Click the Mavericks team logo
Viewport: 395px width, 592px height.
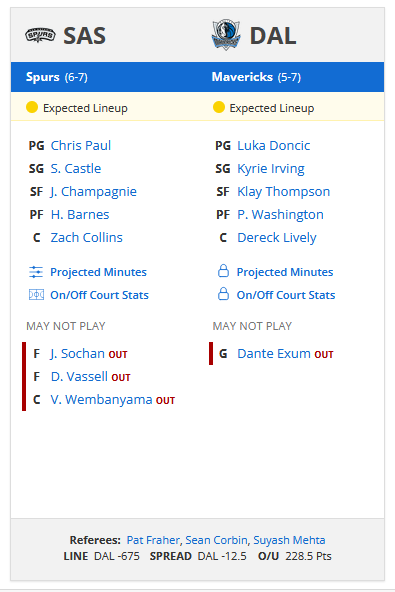pos(226,35)
